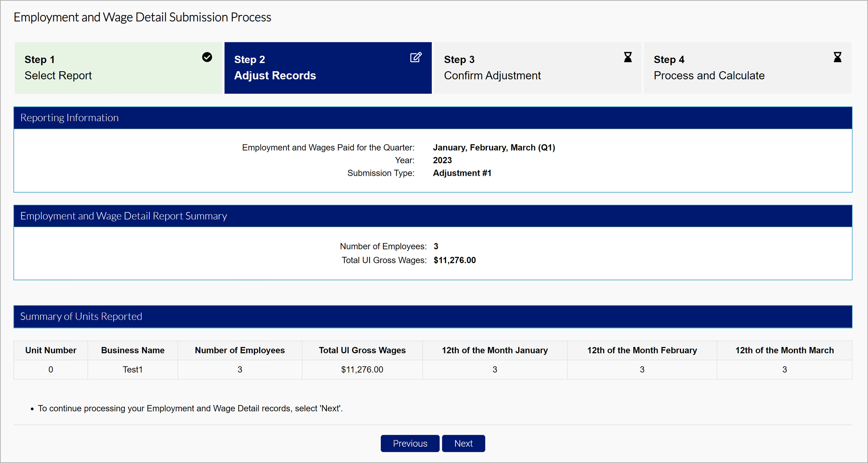868x463 pixels.
Task: Click the 12th of the Month January header
Action: [494, 350]
